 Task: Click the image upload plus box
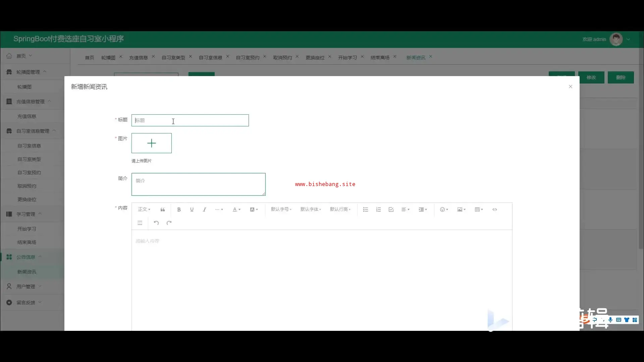click(152, 143)
